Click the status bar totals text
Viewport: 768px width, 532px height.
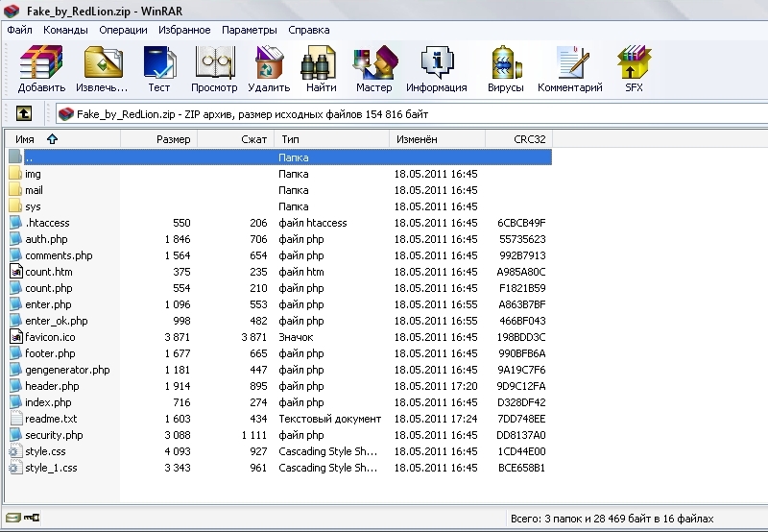pyautogui.click(x=612, y=519)
